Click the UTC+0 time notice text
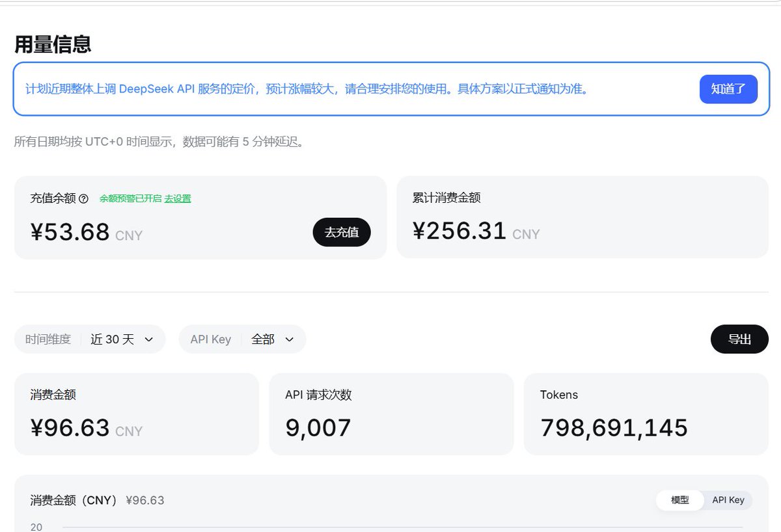The height and width of the screenshot is (532, 781). (159, 142)
